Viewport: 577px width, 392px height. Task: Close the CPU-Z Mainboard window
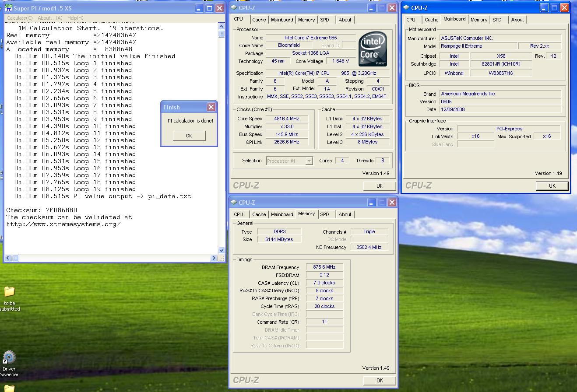564,7
